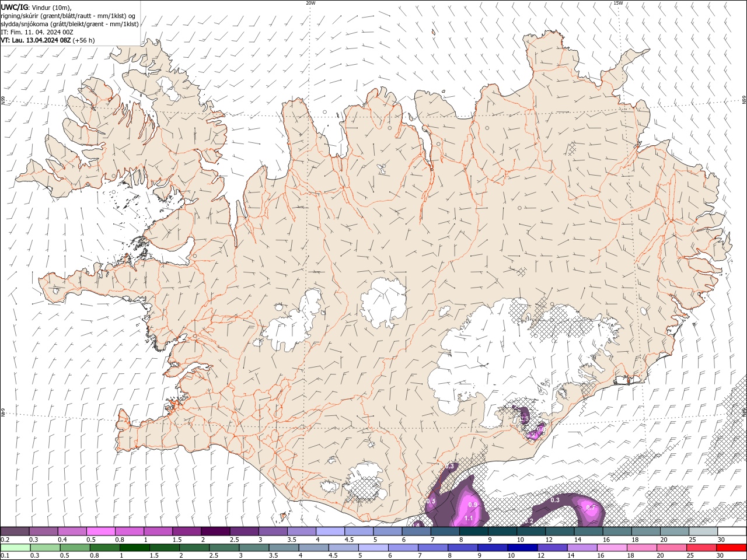Click the '30' label of the upper legend bar

click(721, 540)
